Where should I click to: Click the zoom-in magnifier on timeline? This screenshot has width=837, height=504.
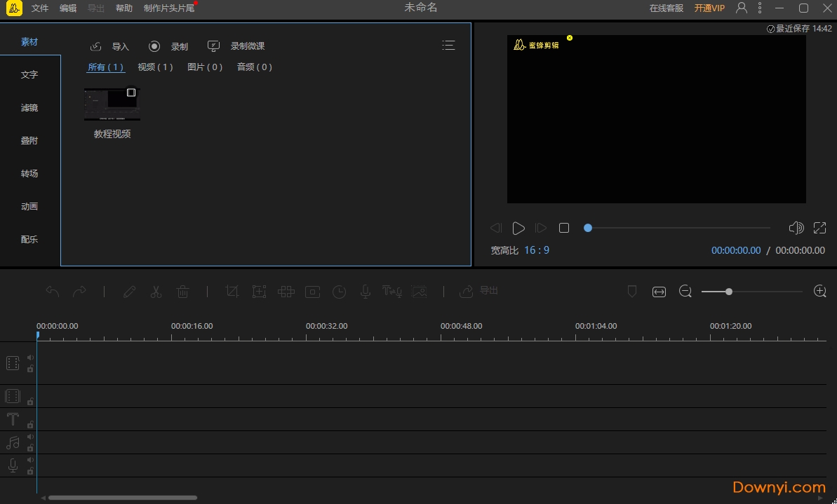[819, 292]
